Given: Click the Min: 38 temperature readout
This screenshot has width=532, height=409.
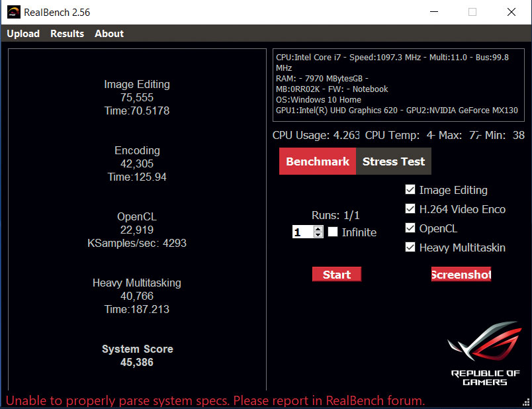Looking at the screenshot, I should (x=505, y=135).
